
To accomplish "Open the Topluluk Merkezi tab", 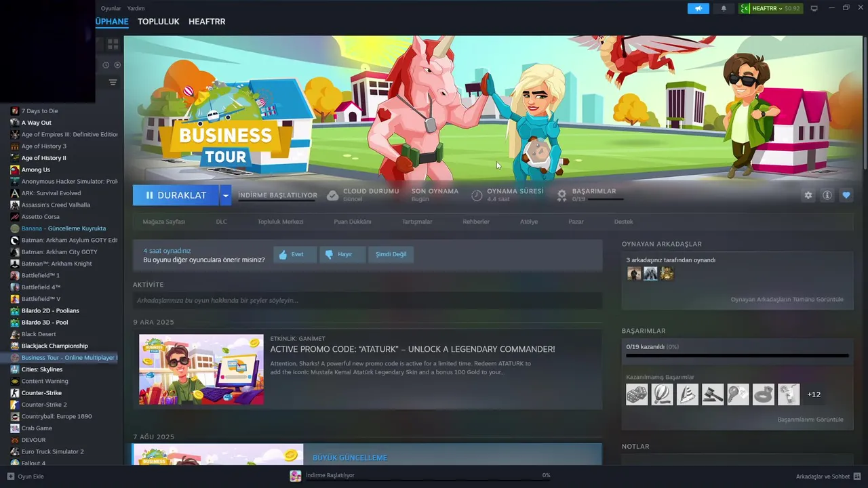I will click(x=280, y=222).
